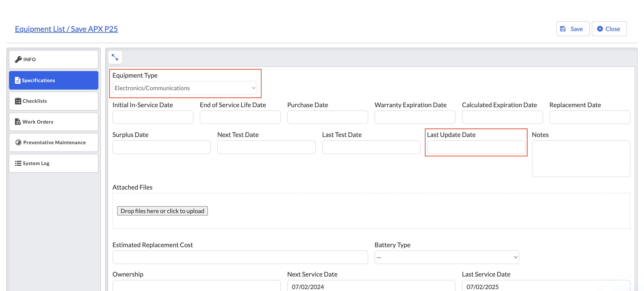
Task: Click the Last Update Date field
Action: pyautogui.click(x=476, y=147)
